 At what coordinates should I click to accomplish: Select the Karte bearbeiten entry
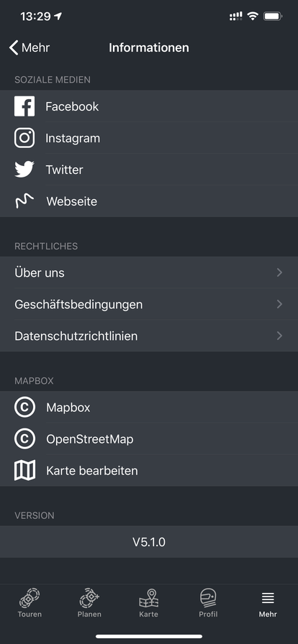click(149, 471)
